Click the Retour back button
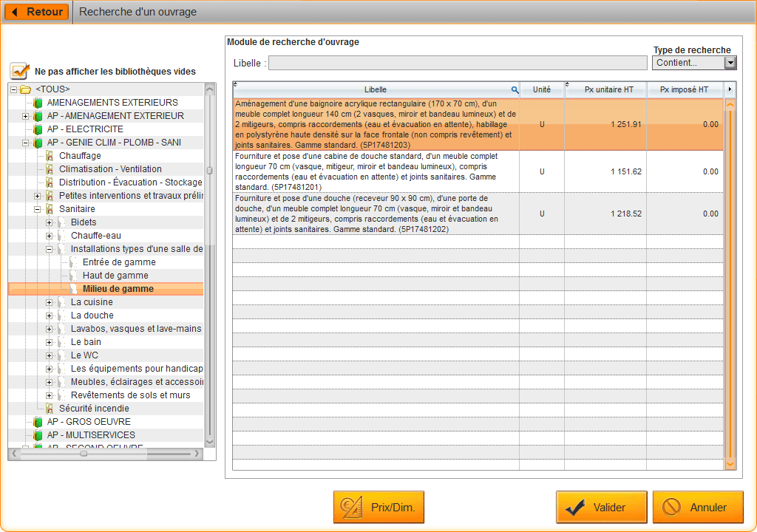 tap(36, 12)
